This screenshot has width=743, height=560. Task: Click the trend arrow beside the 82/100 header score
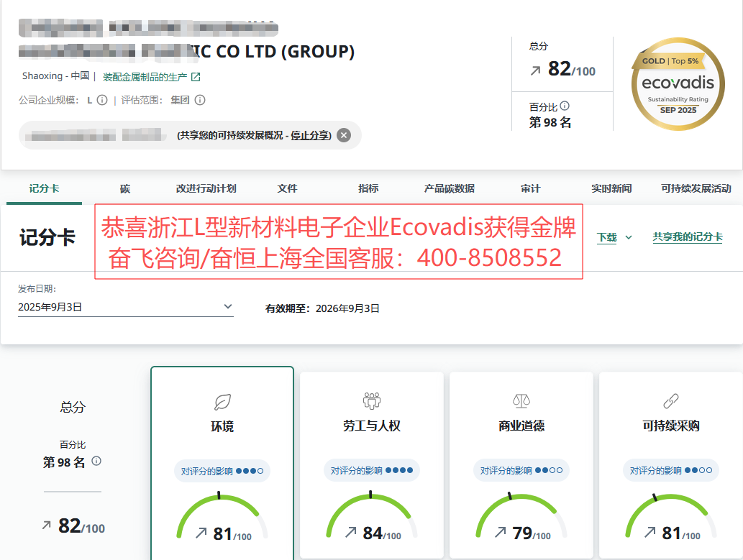pos(535,71)
